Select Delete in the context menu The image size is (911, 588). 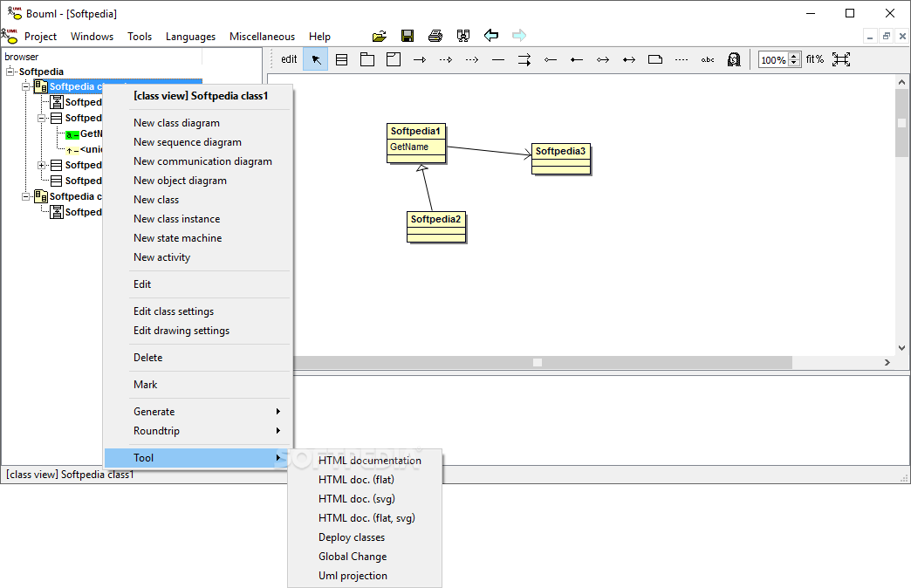197,358
